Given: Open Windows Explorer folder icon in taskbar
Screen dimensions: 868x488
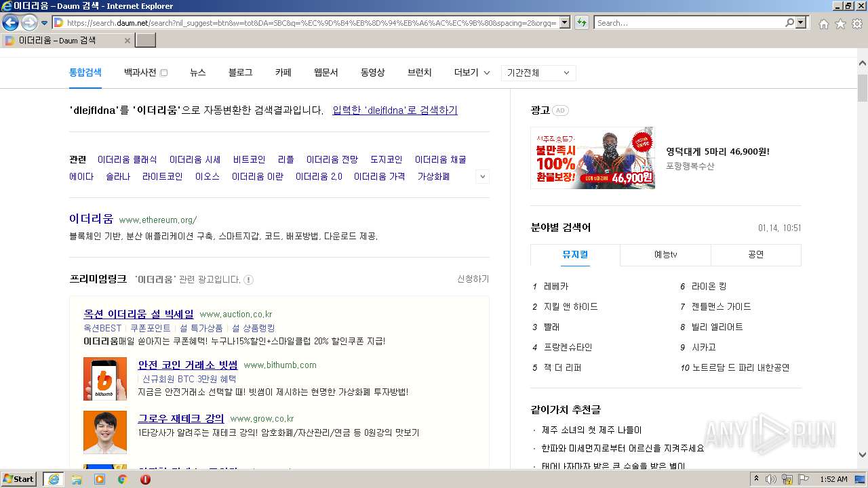Looking at the screenshot, I should click(x=77, y=479).
